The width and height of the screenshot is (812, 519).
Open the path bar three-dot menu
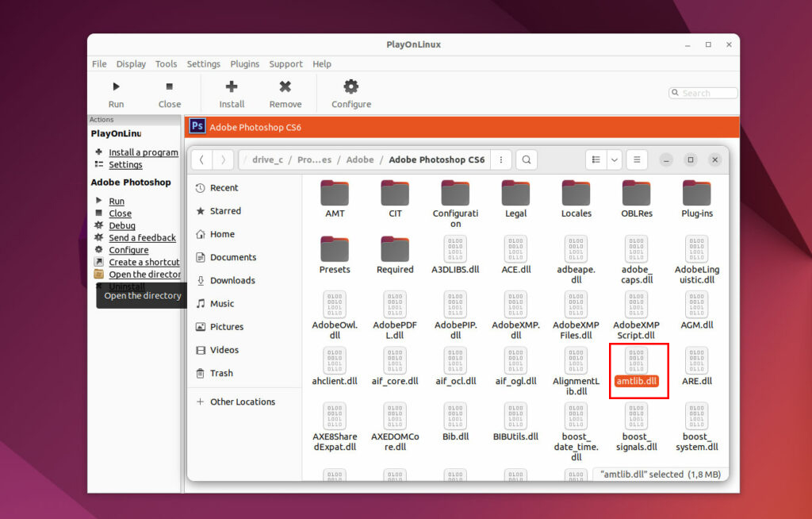500,160
